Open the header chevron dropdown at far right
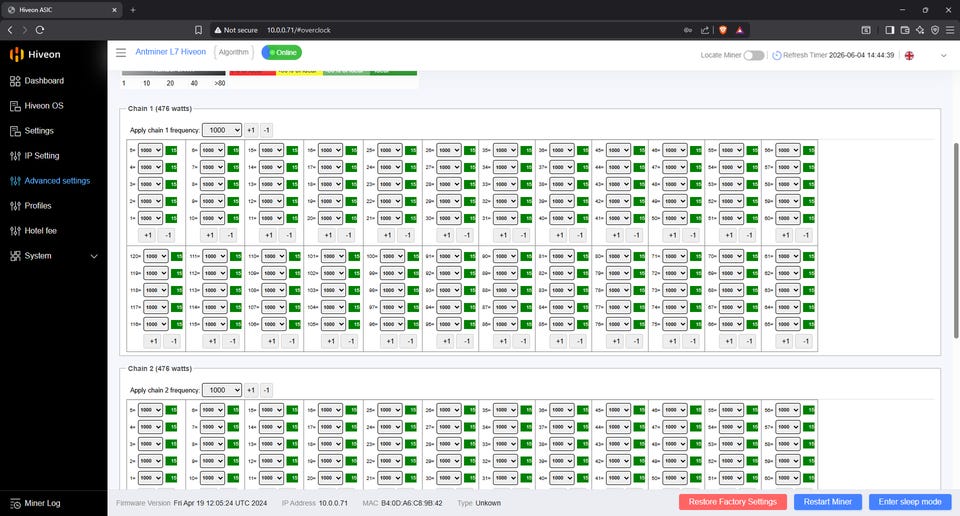This screenshot has width=960, height=516. click(x=943, y=56)
